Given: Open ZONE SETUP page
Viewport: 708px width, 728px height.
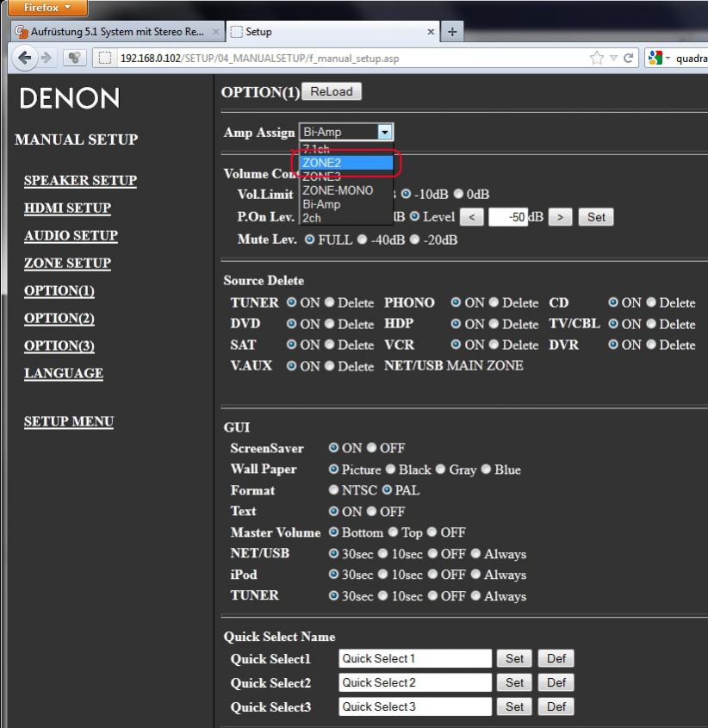Looking at the screenshot, I should 67,264.
